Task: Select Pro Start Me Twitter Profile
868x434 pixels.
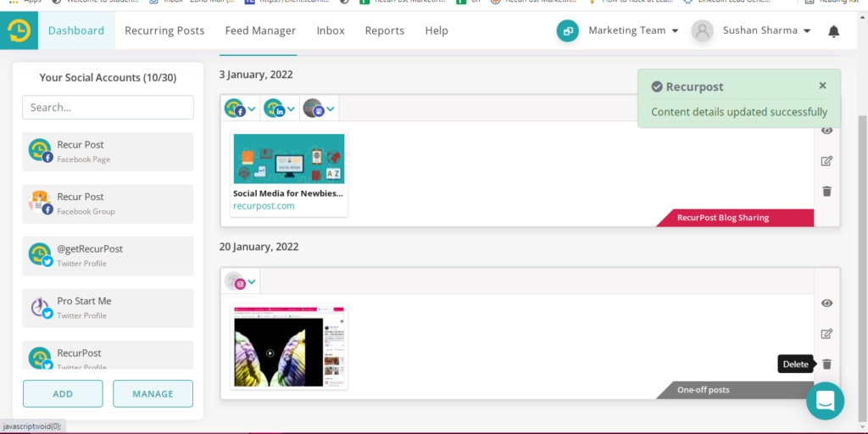Action: 108,308
